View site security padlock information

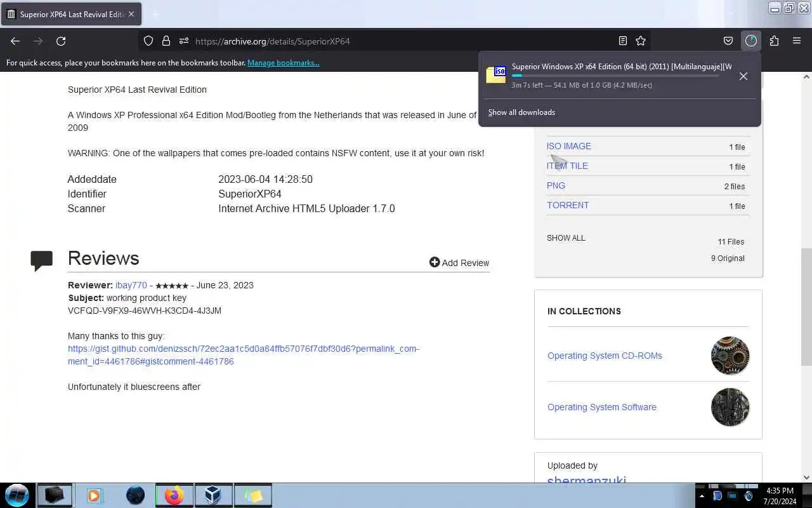[166, 41]
